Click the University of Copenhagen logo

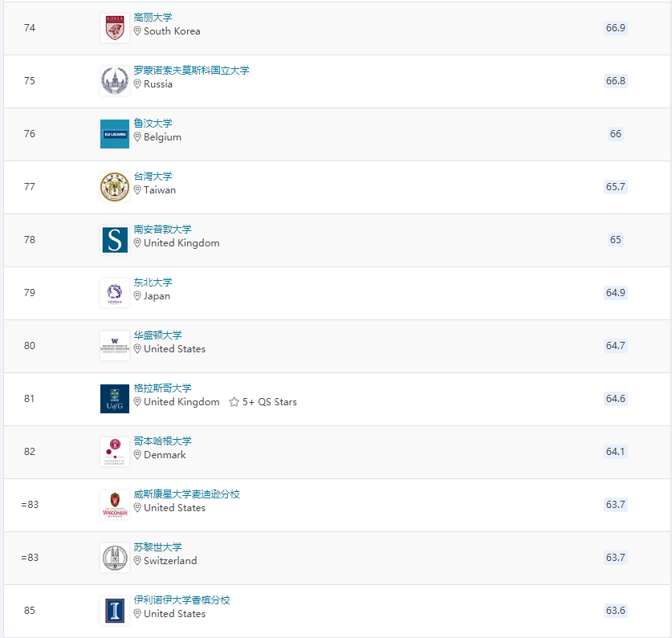114,452
